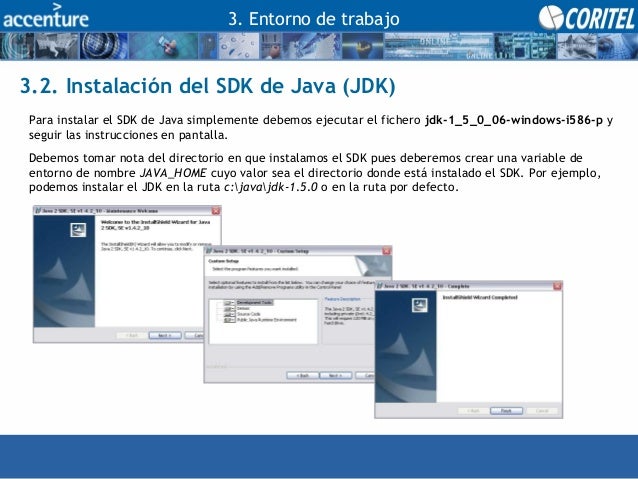Screen dimensions: 638x479
Task: Click Finish in the Complete dialog
Action: point(506,411)
